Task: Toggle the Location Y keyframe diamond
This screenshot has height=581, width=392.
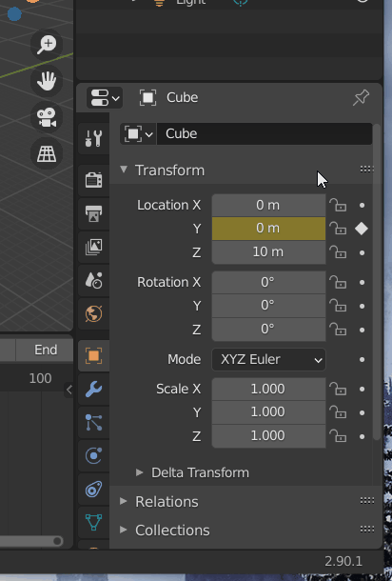Action: tap(362, 229)
